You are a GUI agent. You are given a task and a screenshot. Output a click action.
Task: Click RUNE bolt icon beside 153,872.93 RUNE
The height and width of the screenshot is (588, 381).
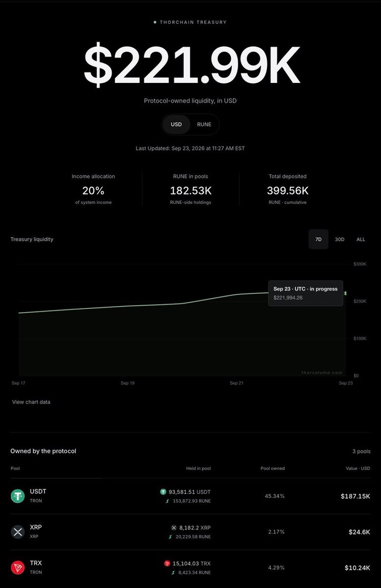(x=168, y=501)
